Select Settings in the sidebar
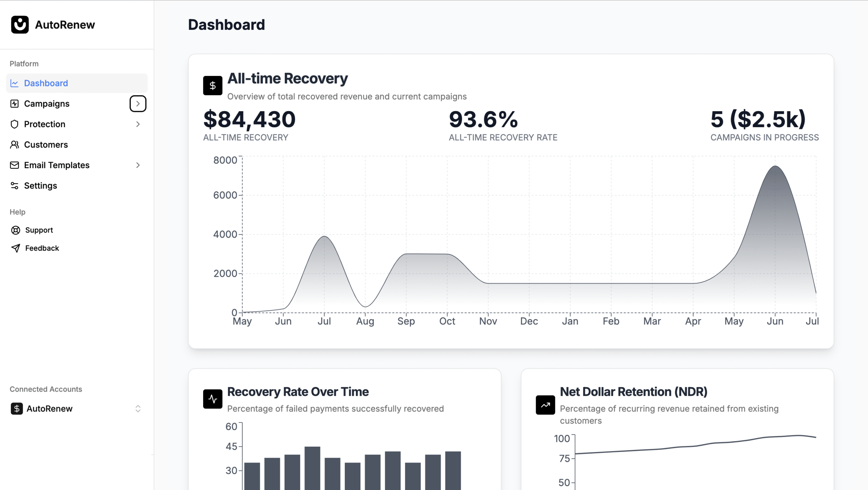The width and height of the screenshot is (868, 490). (x=40, y=186)
